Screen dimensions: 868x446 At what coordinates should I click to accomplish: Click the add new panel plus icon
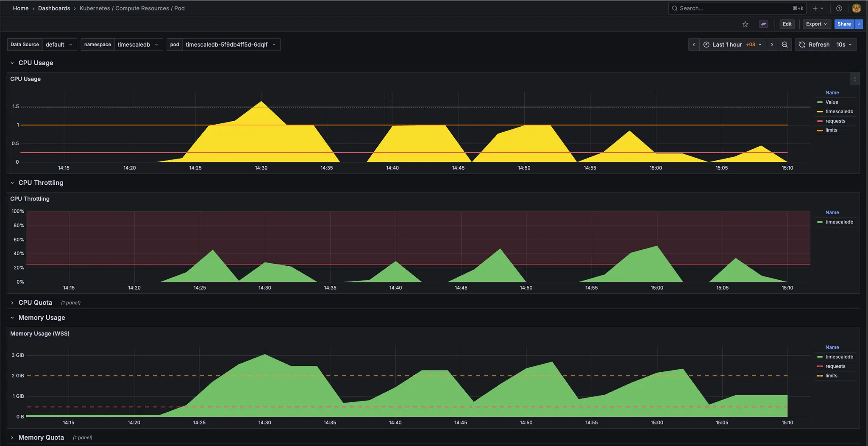click(x=815, y=8)
